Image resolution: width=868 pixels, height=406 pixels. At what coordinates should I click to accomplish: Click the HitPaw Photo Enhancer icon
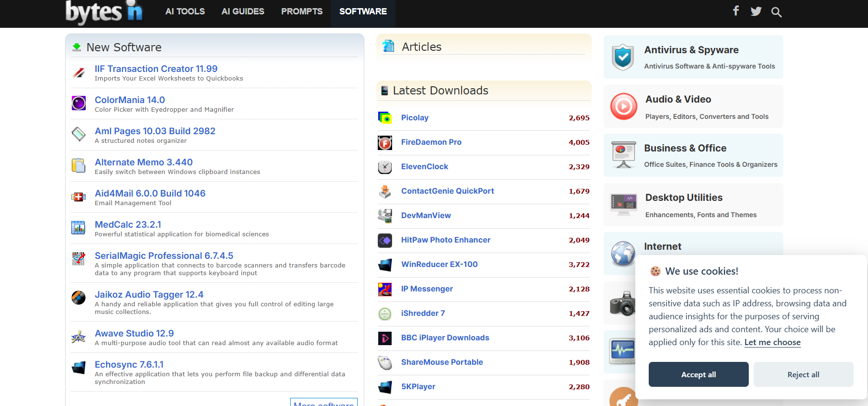pos(385,240)
